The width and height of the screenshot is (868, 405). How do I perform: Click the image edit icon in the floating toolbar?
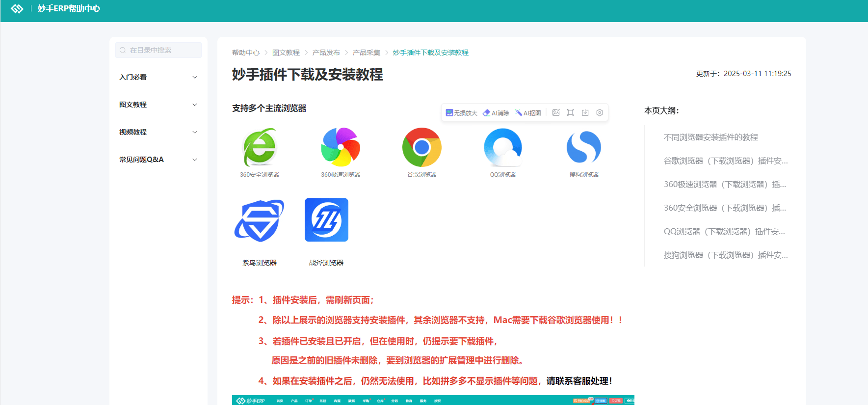point(556,112)
